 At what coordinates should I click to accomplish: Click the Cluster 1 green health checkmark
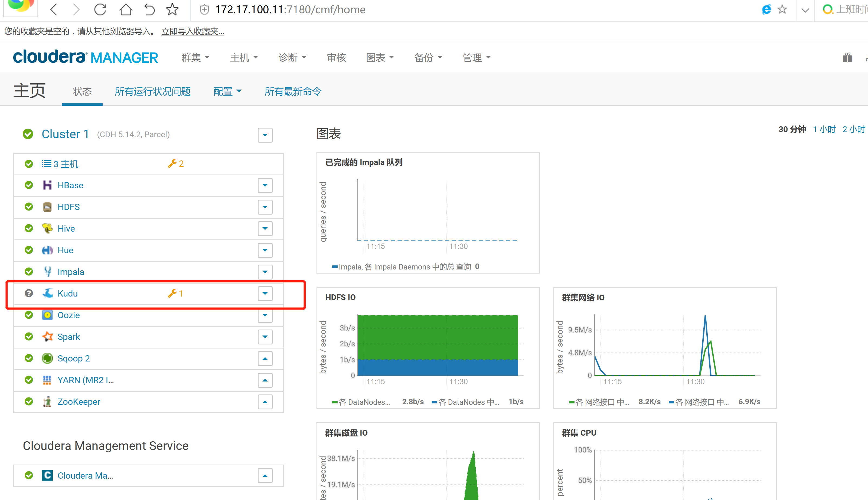[28, 134]
